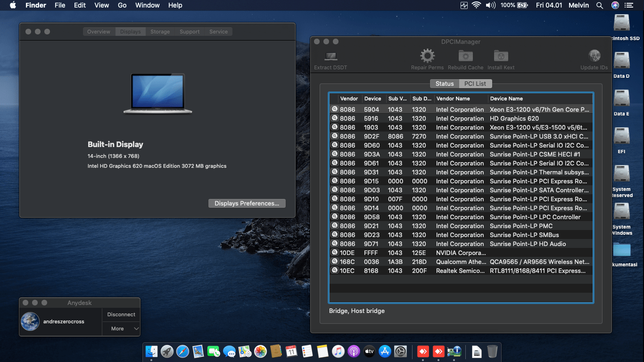This screenshot has width=644, height=362.
Task: Open the Spotlight search icon
Action: 600,5
